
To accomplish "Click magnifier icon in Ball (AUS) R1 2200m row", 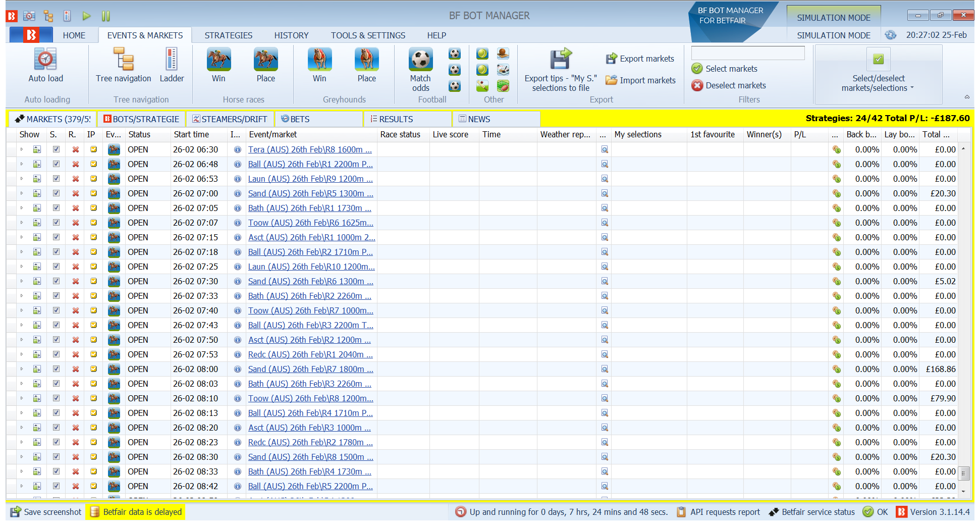I will tap(605, 164).
